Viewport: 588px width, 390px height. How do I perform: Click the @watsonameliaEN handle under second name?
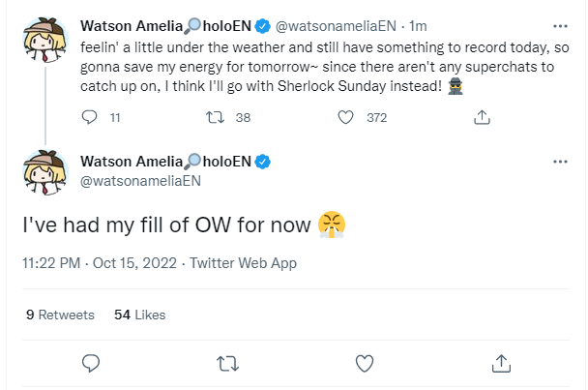[141, 180]
